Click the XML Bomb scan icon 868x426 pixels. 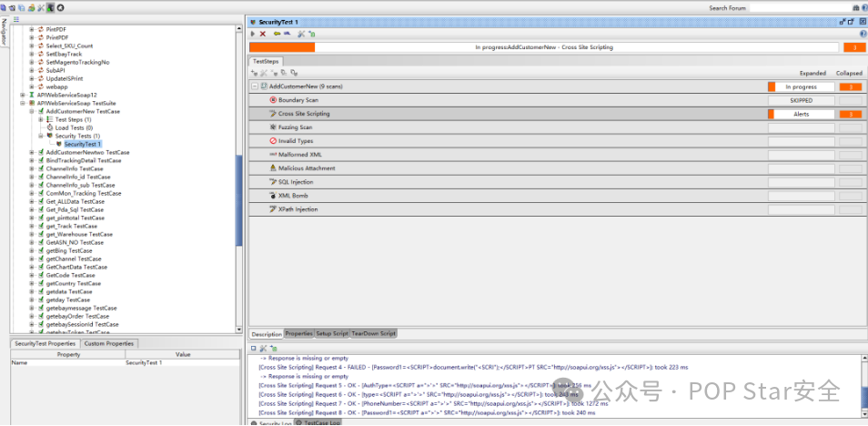272,196
